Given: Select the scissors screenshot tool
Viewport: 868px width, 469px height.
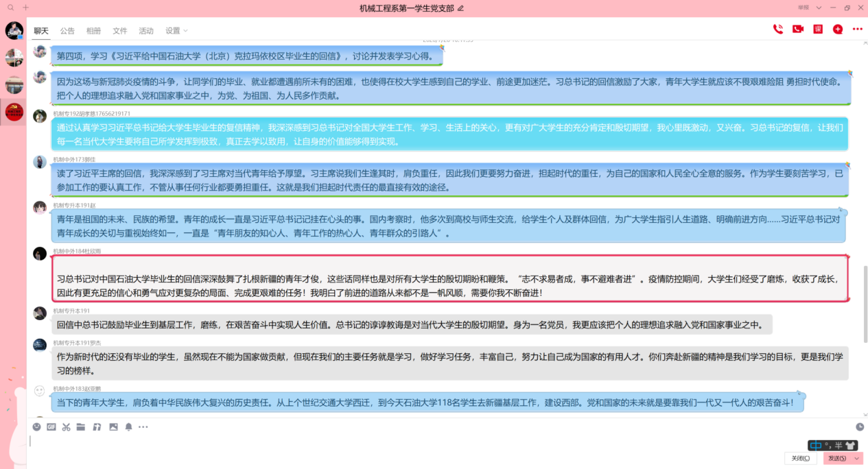Looking at the screenshot, I should pos(66,427).
